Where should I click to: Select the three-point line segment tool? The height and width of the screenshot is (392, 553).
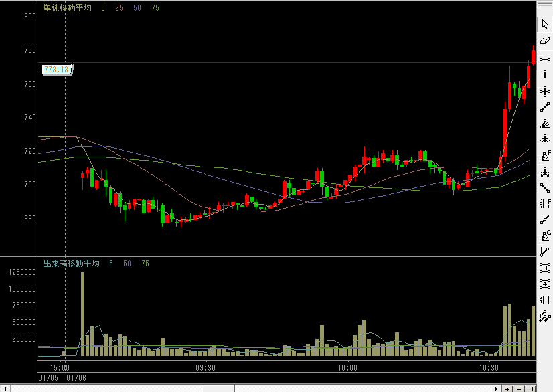click(545, 220)
